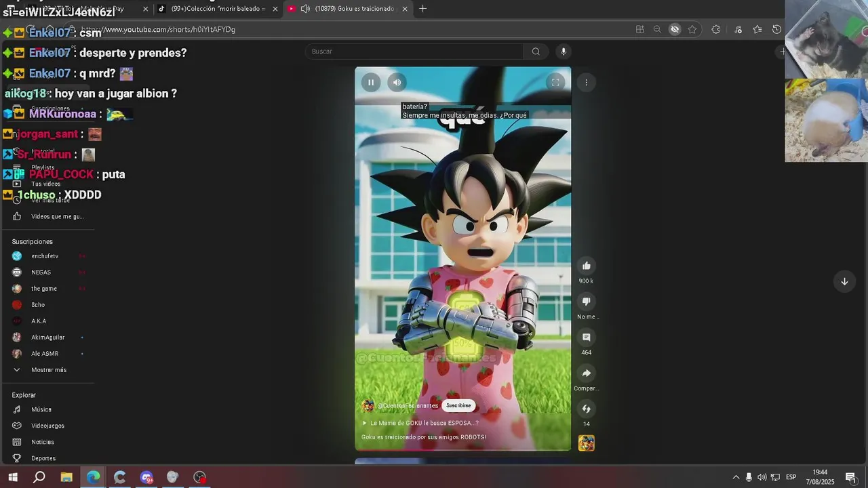Screen dimensions: 868x488
Task: Open the Windows notification center
Action: (x=850, y=477)
